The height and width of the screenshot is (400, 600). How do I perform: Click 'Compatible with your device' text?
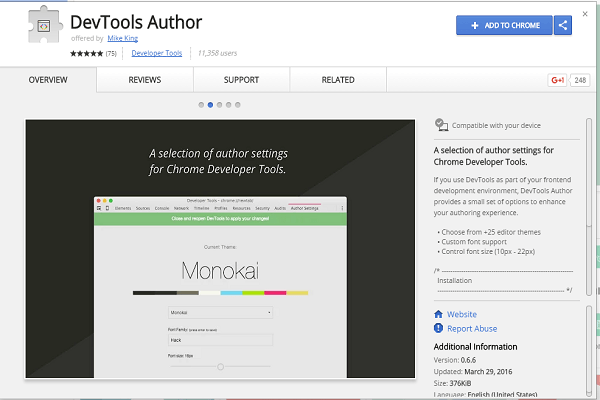pyautogui.click(x=496, y=125)
